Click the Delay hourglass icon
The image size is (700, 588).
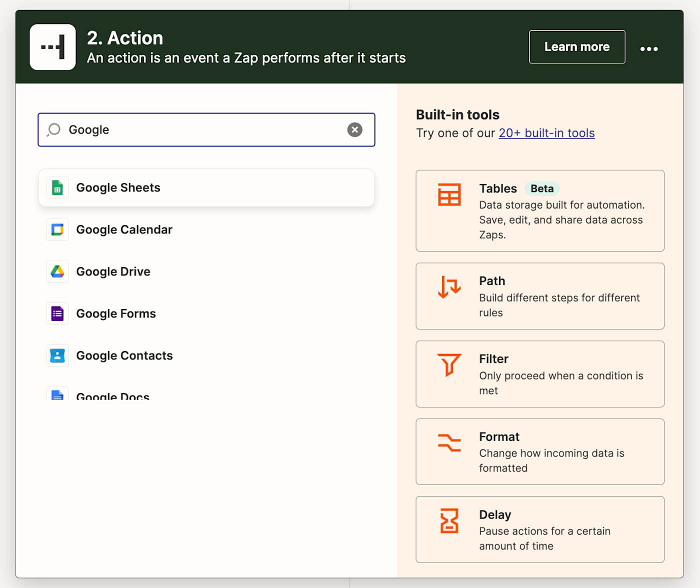(x=449, y=521)
